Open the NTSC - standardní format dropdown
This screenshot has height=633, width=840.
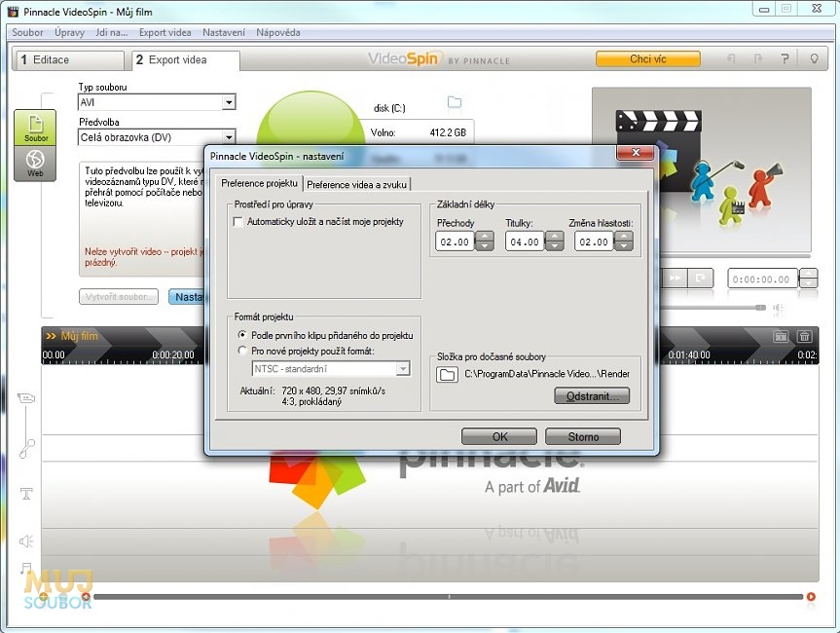[403, 369]
